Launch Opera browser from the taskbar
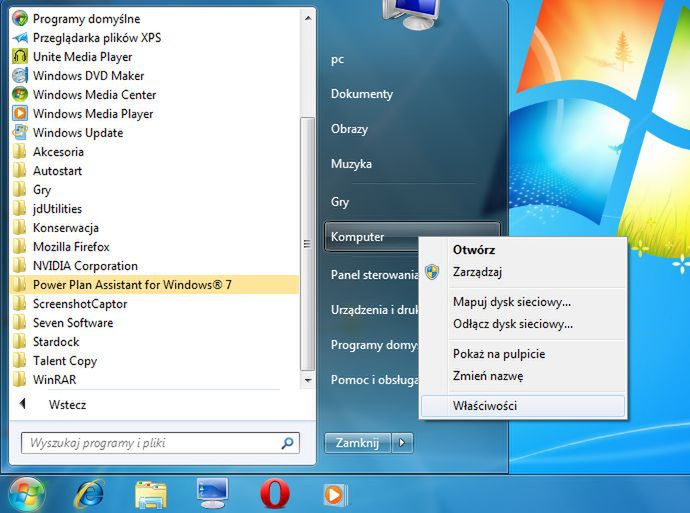This screenshot has width=690, height=513. [275, 494]
